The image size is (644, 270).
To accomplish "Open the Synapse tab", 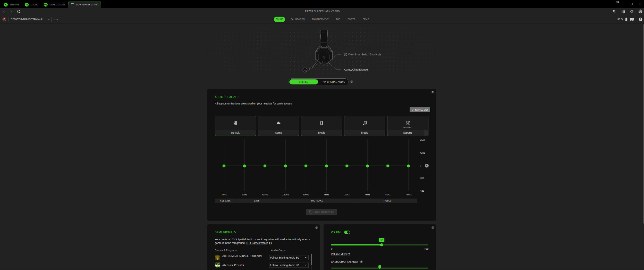I will [12, 5].
